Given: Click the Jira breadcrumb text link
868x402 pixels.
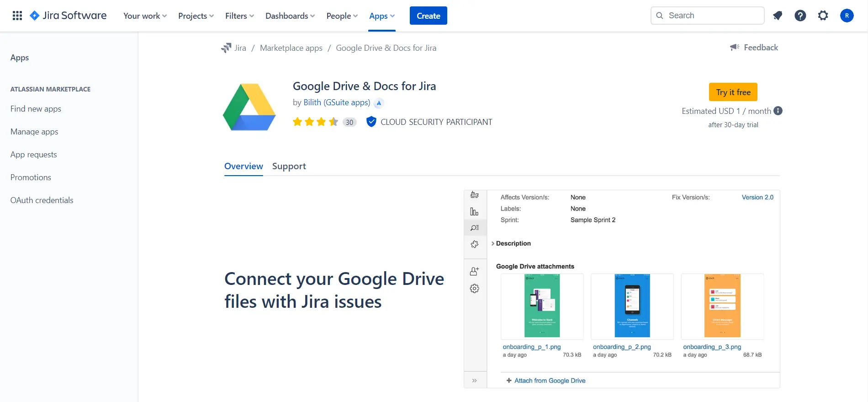Looking at the screenshot, I should coord(240,48).
